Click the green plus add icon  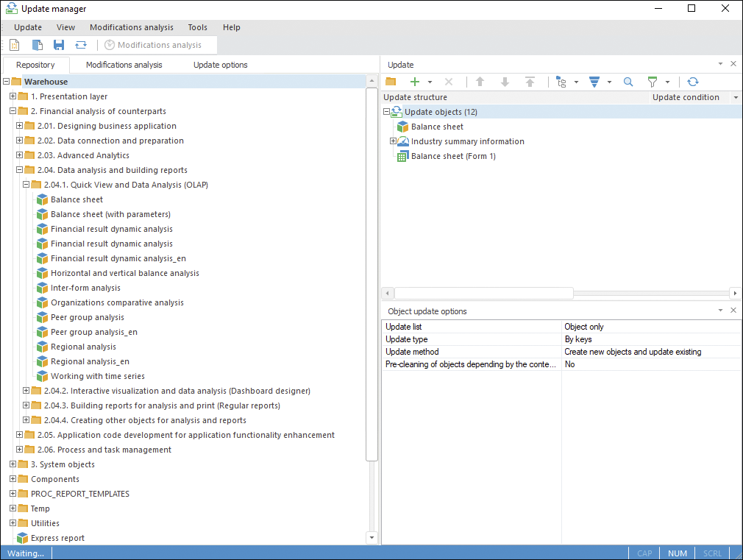[415, 82]
